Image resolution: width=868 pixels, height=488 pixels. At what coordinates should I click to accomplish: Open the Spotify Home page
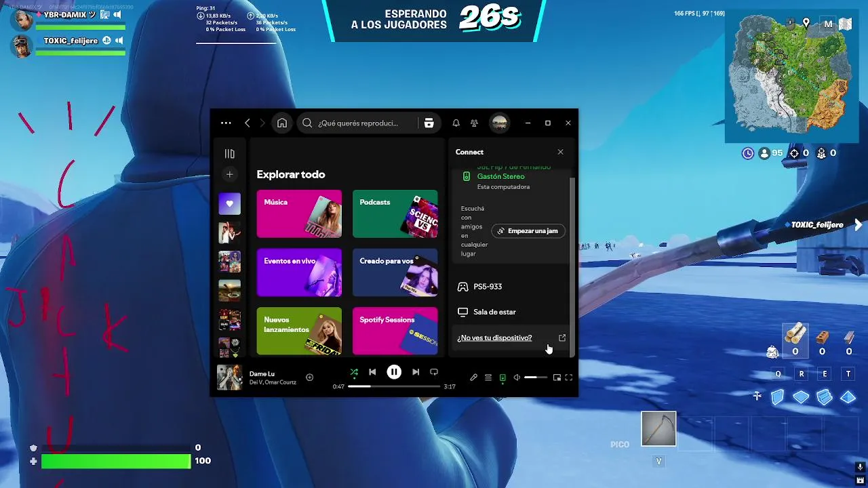click(282, 123)
